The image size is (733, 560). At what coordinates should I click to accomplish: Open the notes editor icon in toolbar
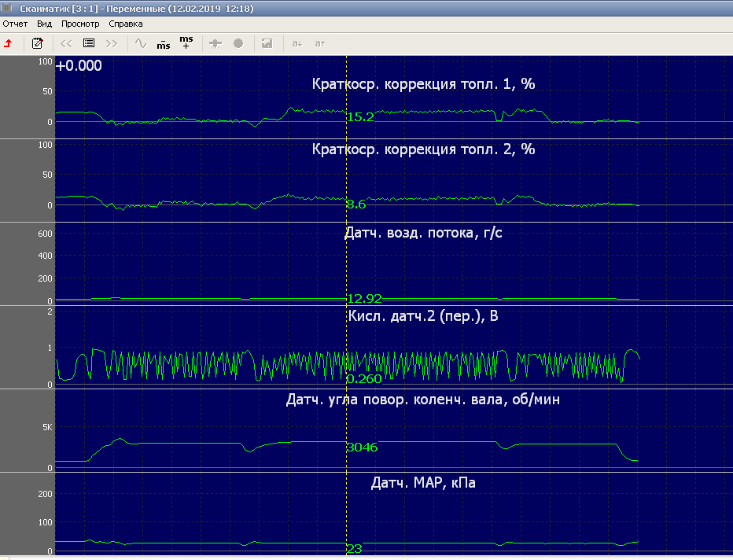click(x=37, y=43)
